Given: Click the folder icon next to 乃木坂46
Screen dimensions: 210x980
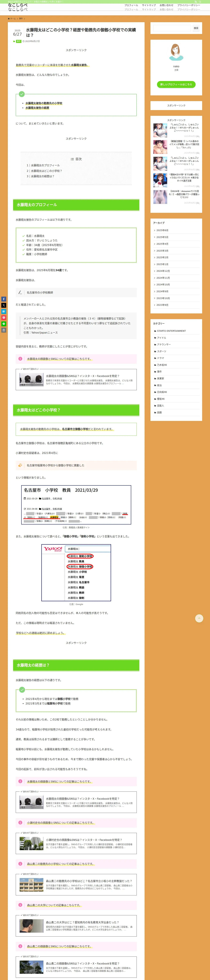Looking at the screenshot, I should coord(155,365).
